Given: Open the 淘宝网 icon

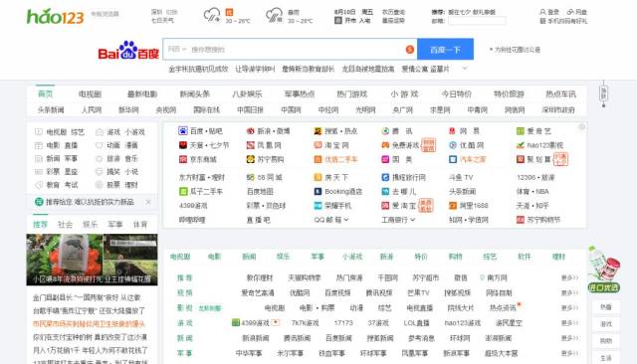Looking at the screenshot, I should (x=318, y=145).
